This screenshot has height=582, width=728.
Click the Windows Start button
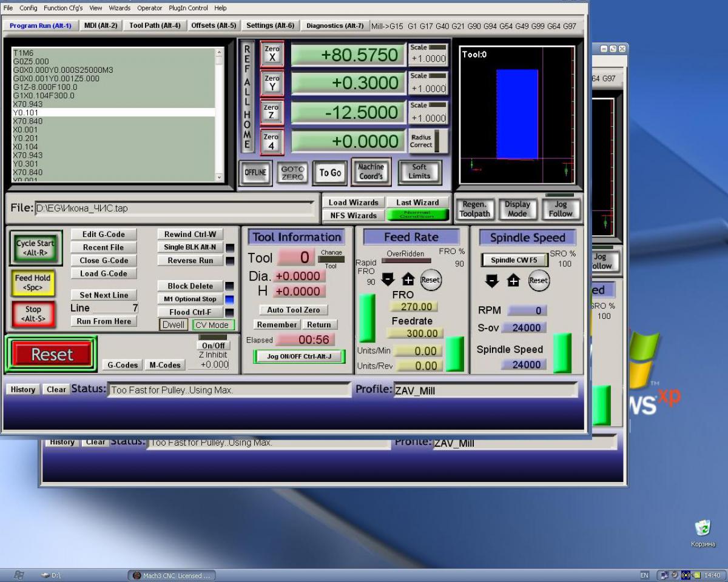point(19,575)
